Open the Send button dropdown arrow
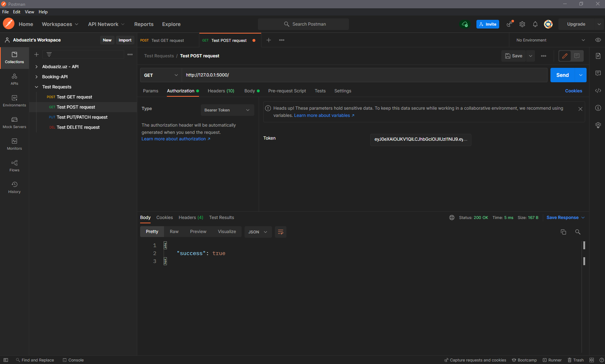 tap(581, 75)
